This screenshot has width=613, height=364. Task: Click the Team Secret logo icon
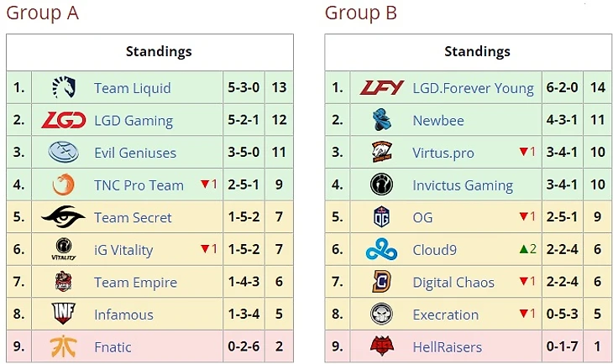click(63, 217)
